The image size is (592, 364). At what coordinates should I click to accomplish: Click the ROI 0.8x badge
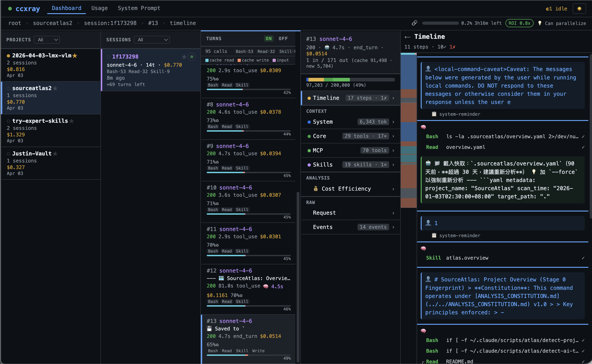519,23
